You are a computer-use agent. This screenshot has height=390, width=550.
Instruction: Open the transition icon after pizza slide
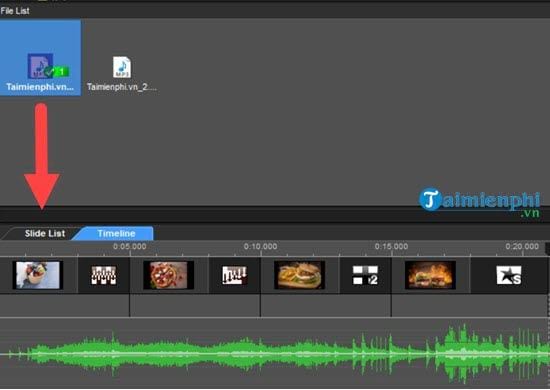pyautogui.click(x=234, y=275)
